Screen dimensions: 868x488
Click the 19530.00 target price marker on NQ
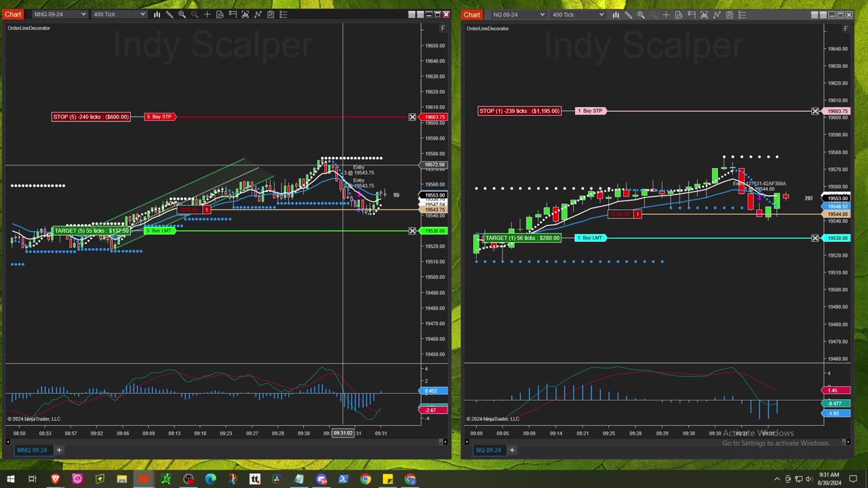pos(836,238)
